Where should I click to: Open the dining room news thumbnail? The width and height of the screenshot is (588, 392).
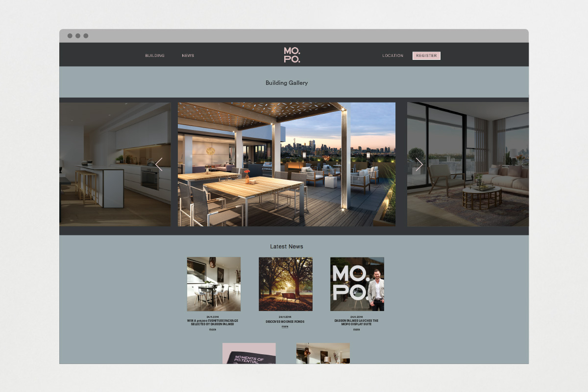pyautogui.click(x=214, y=284)
